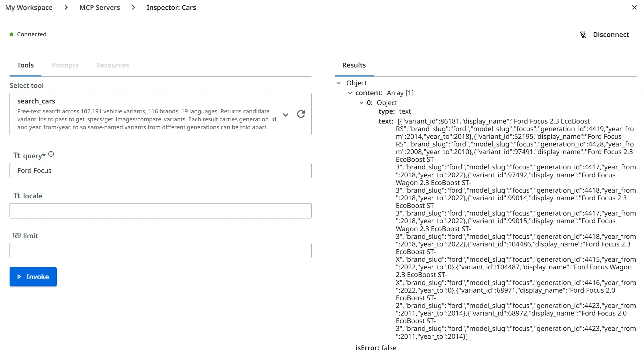The image size is (644, 355).
Task: Click the Inspector: Cars breadcrumb
Action: 171,8
